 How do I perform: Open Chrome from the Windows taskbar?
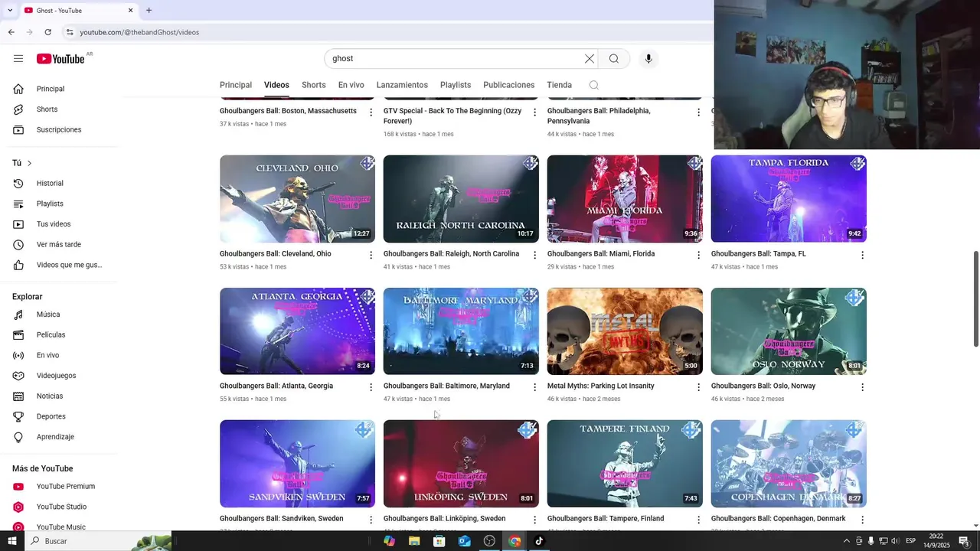pos(514,541)
